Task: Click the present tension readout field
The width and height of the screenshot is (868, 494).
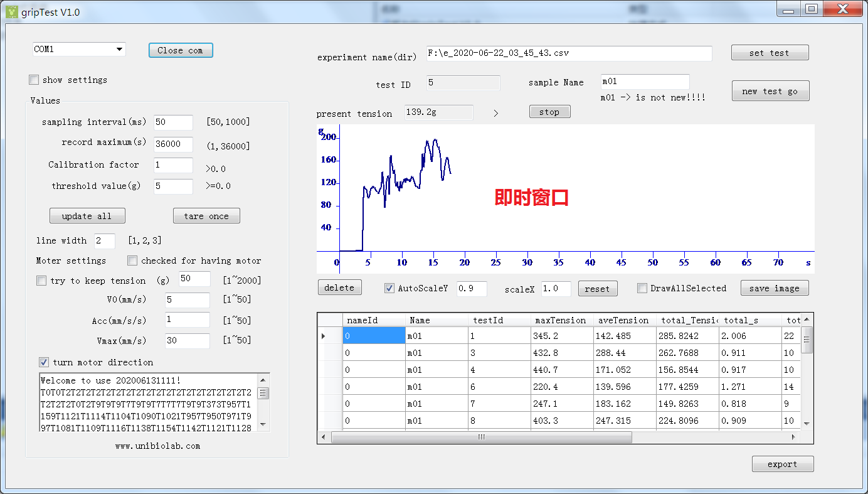Action: click(x=439, y=112)
